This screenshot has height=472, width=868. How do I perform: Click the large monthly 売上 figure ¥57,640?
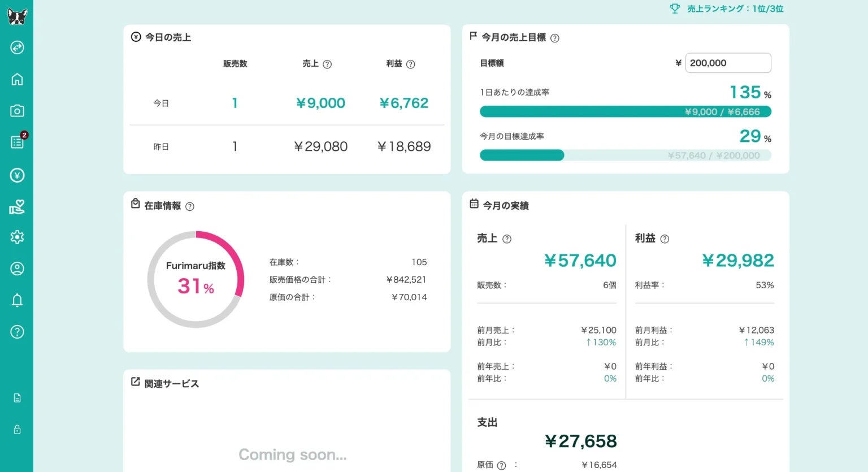point(580,261)
